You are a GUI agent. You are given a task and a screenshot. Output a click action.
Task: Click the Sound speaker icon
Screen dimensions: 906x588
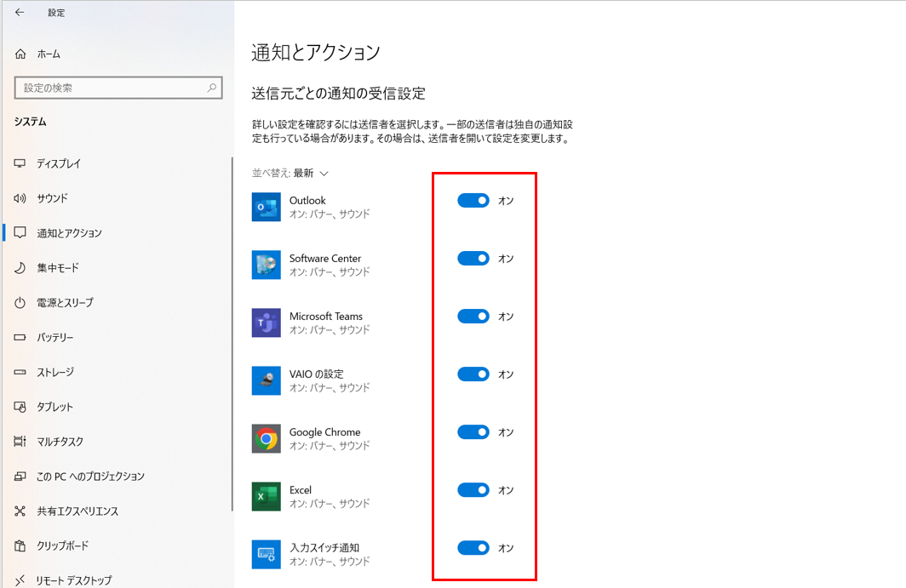(x=20, y=198)
